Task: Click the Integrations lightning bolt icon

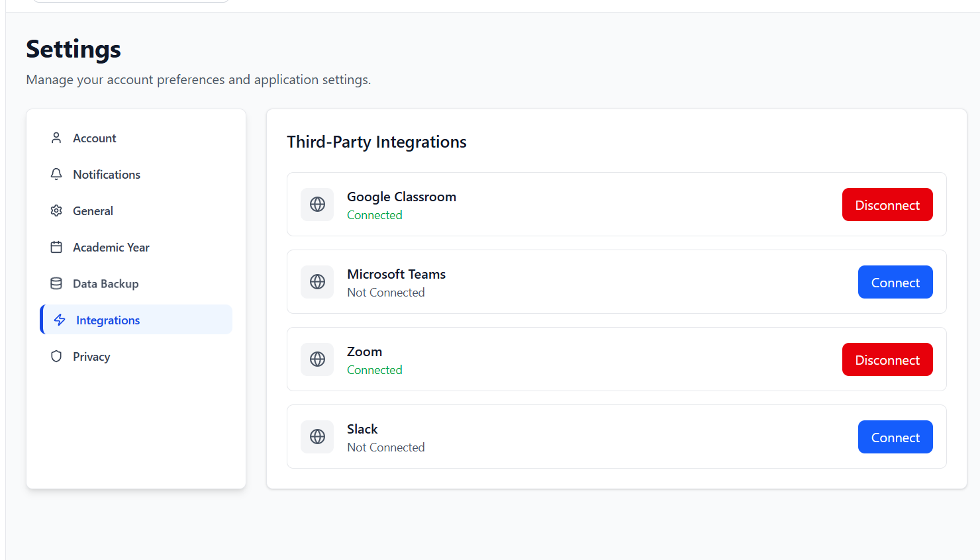Action: click(60, 320)
